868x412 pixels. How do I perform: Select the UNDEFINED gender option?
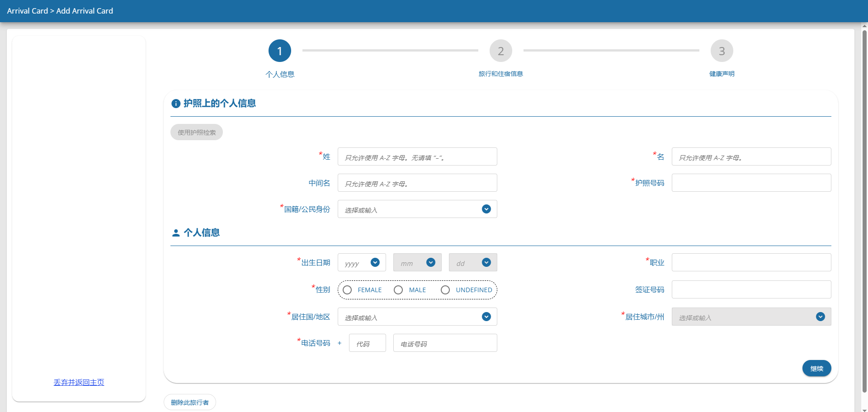445,290
